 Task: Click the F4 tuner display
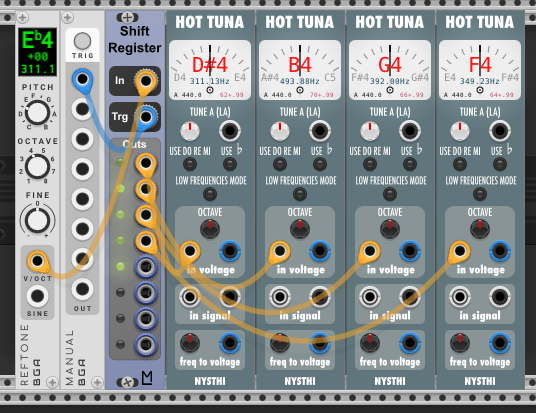480,70
